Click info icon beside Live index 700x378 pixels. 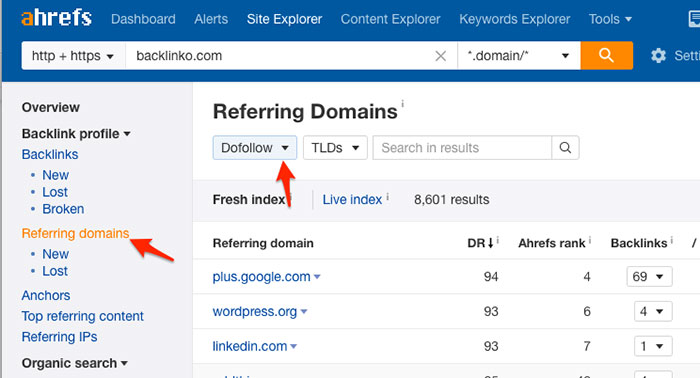click(x=388, y=196)
